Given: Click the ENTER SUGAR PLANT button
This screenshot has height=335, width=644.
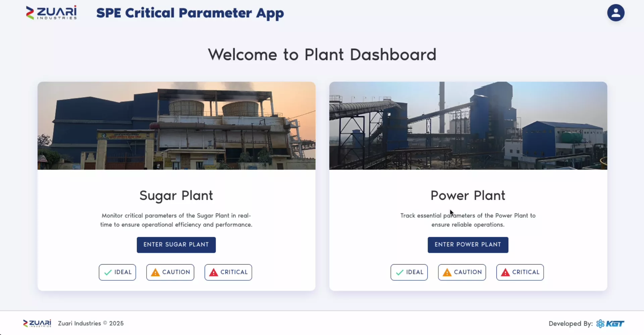Looking at the screenshot, I should click(x=176, y=245).
